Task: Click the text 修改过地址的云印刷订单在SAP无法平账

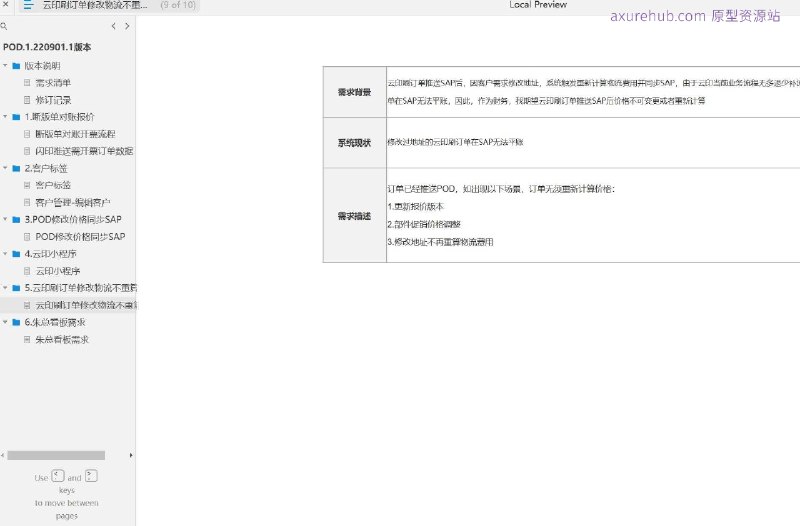Action: (x=455, y=142)
